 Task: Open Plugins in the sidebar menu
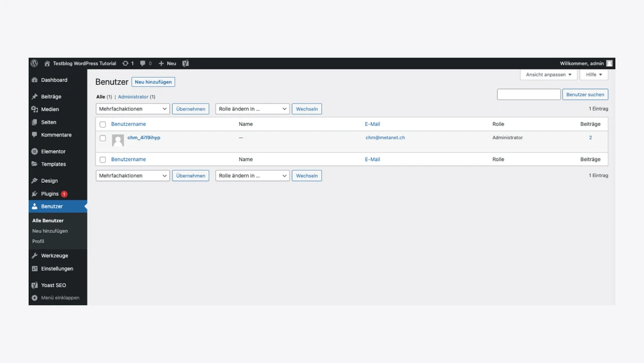[50, 194]
